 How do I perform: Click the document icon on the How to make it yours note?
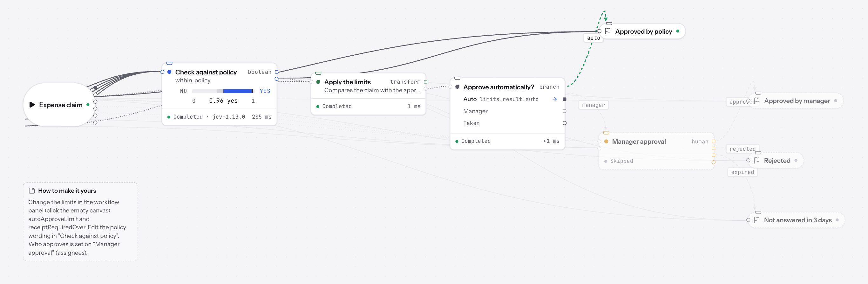[x=32, y=190]
